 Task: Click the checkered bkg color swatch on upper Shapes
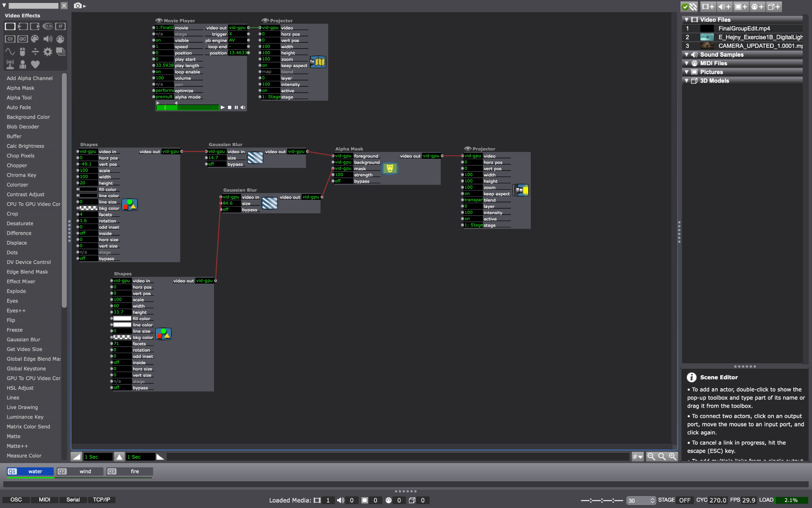(88, 208)
